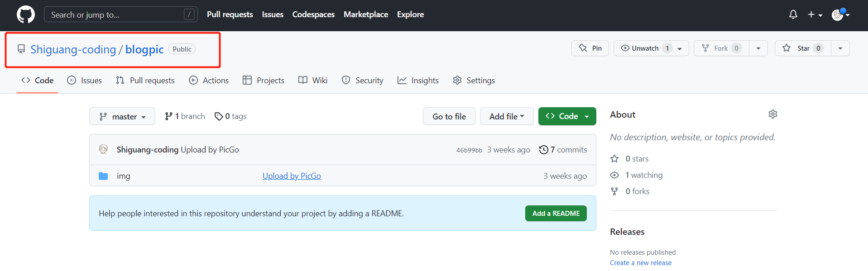Go to Marketplace
This screenshot has width=868, height=271.
point(366,14)
